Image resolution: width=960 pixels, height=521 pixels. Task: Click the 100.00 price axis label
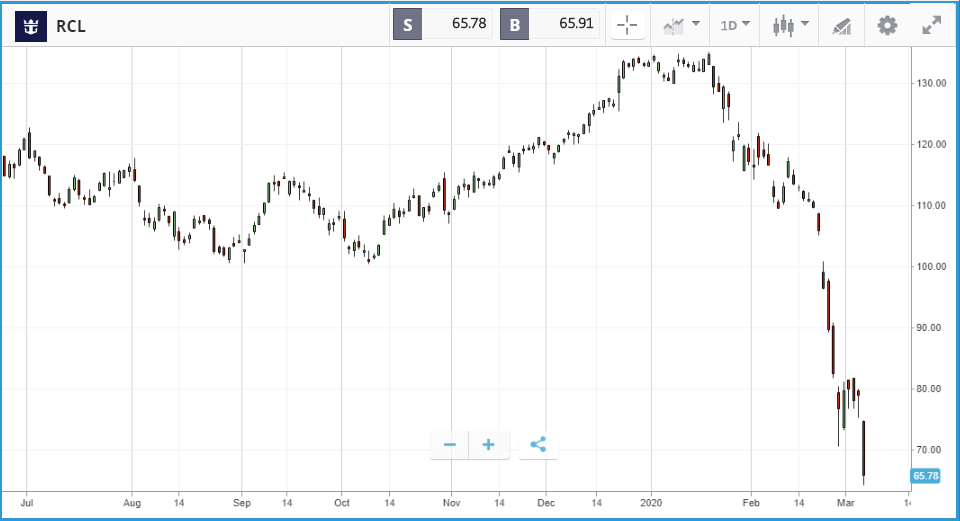point(931,267)
